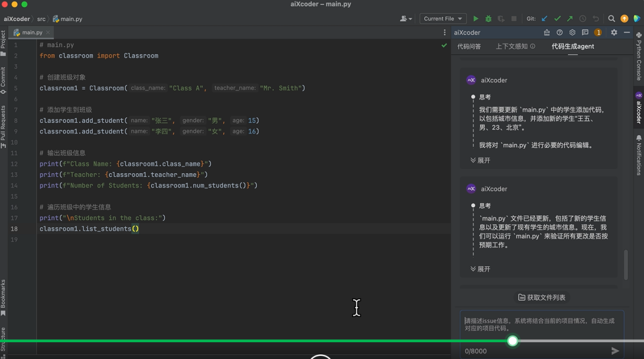
Task: Click the issue description input field
Action: click(x=541, y=325)
